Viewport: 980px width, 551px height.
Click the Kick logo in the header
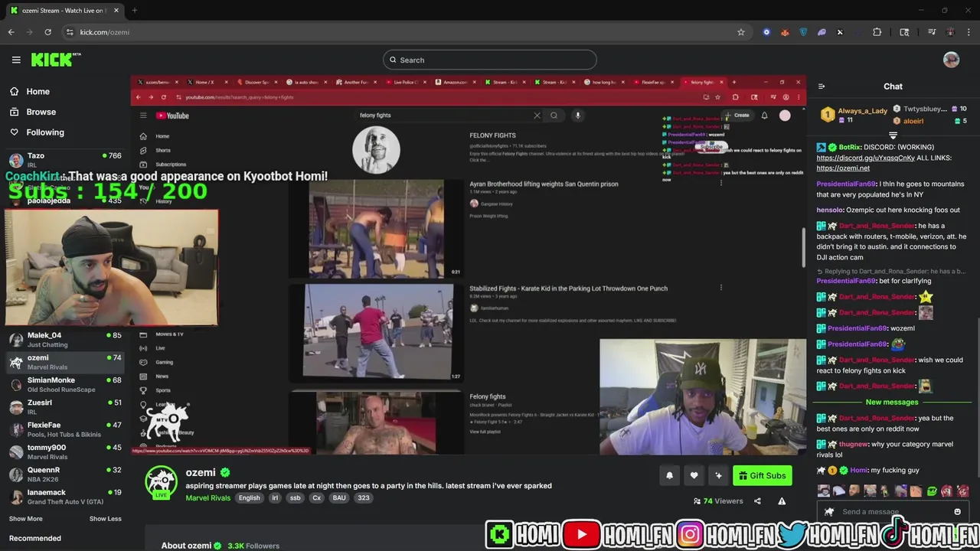tap(56, 60)
